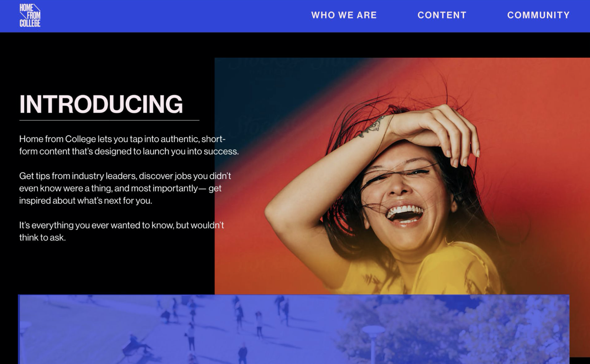This screenshot has height=364, width=590.
Task: Open the WHO WE ARE menu item
Action: coord(344,15)
